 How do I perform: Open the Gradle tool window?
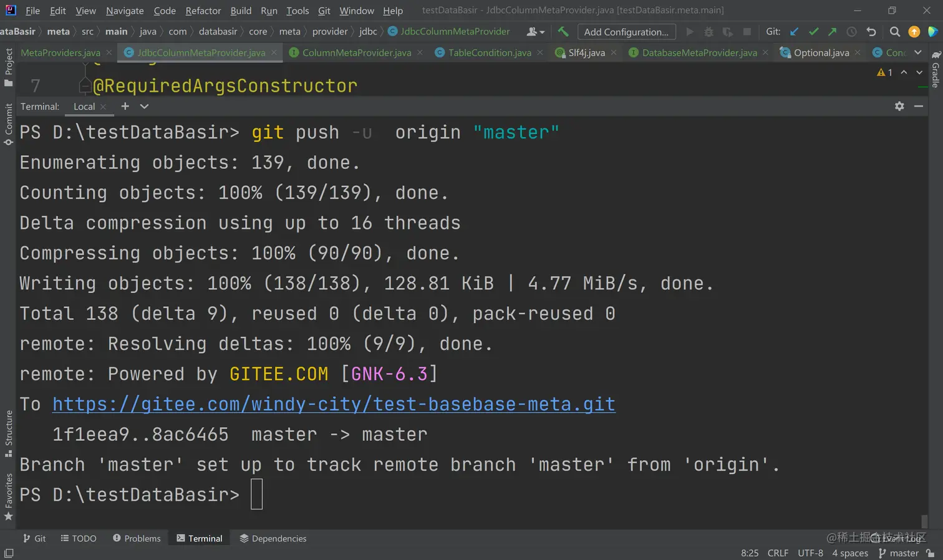[x=936, y=69]
